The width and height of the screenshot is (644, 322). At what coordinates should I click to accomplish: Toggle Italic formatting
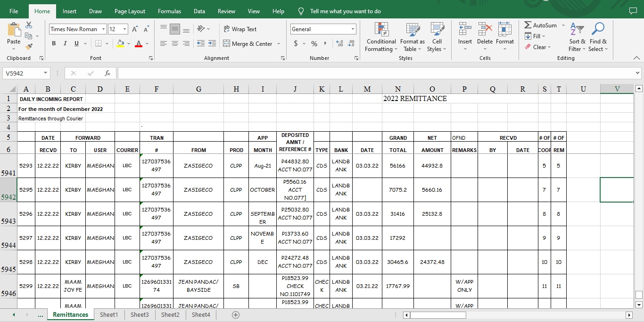(x=65, y=43)
